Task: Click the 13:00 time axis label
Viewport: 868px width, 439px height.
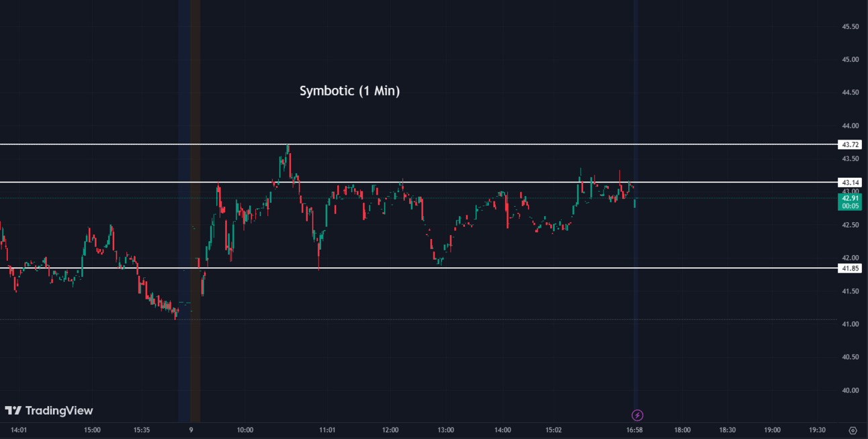Action: click(445, 430)
